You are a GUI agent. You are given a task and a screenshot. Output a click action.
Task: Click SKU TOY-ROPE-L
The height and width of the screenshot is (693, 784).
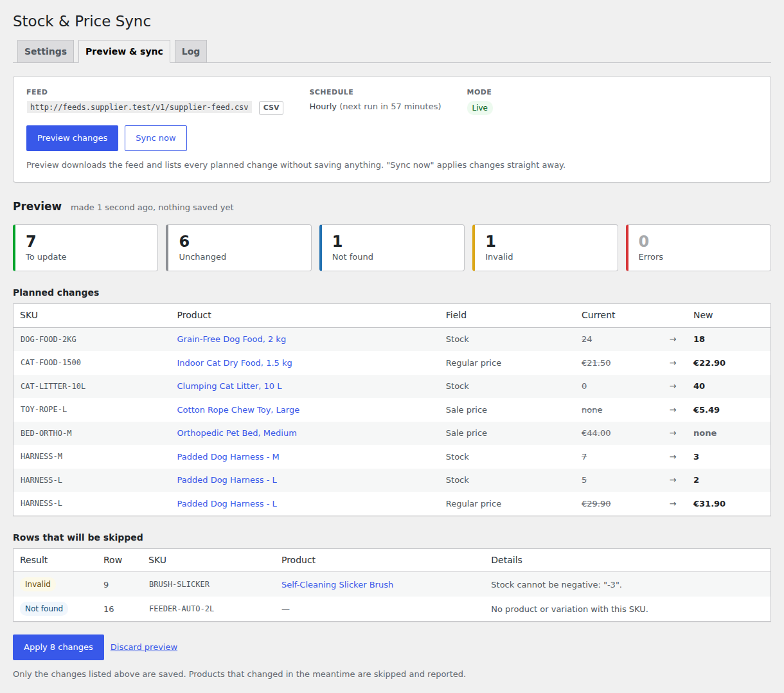[44, 410]
